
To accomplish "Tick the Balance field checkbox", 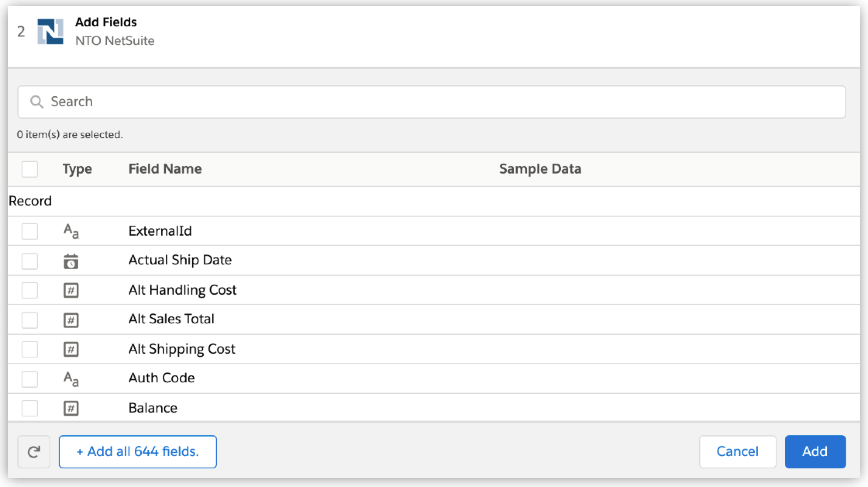I will click(x=30, y=408).
